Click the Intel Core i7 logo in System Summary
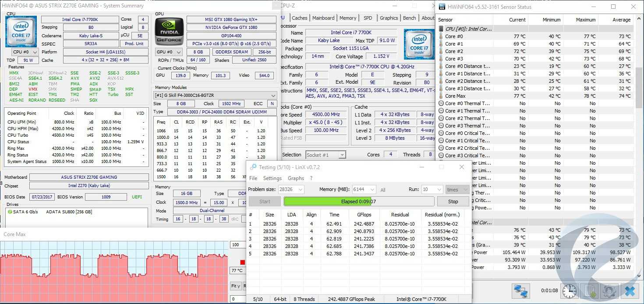 click(x=21, y=31)
